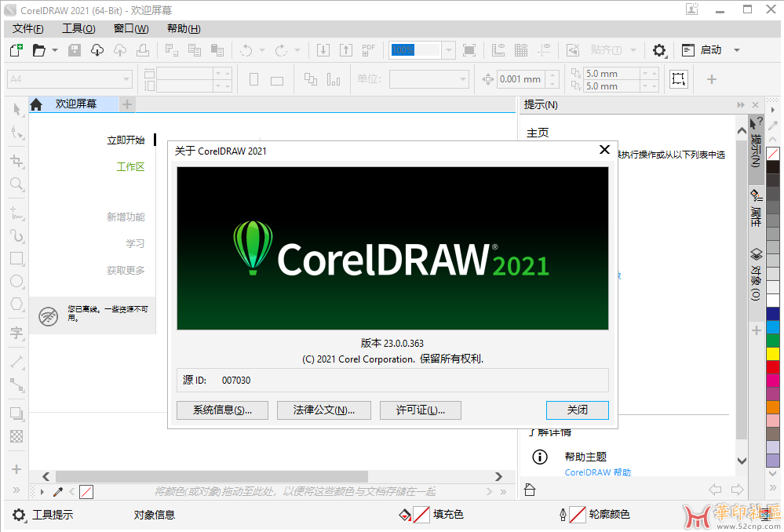This screenshot has width=784, height=532.
Task: Select the Artistic Media tool
Action: tap(17, 235)
